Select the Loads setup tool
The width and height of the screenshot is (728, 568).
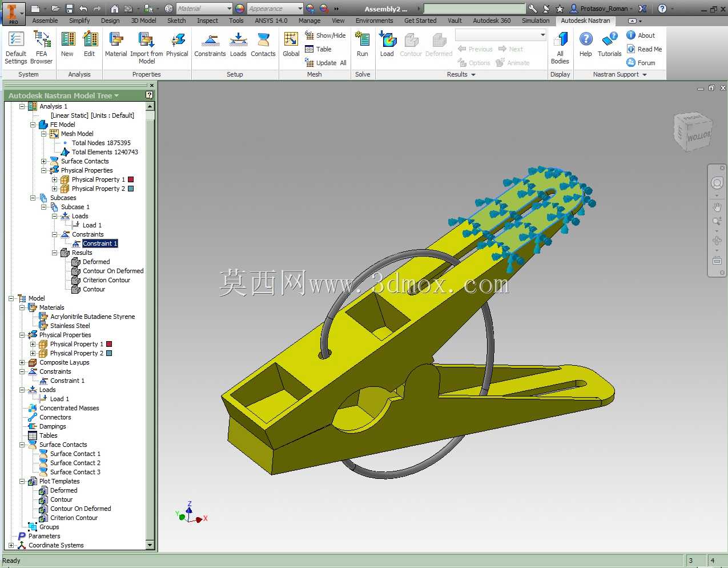click(x=238, y=45)
